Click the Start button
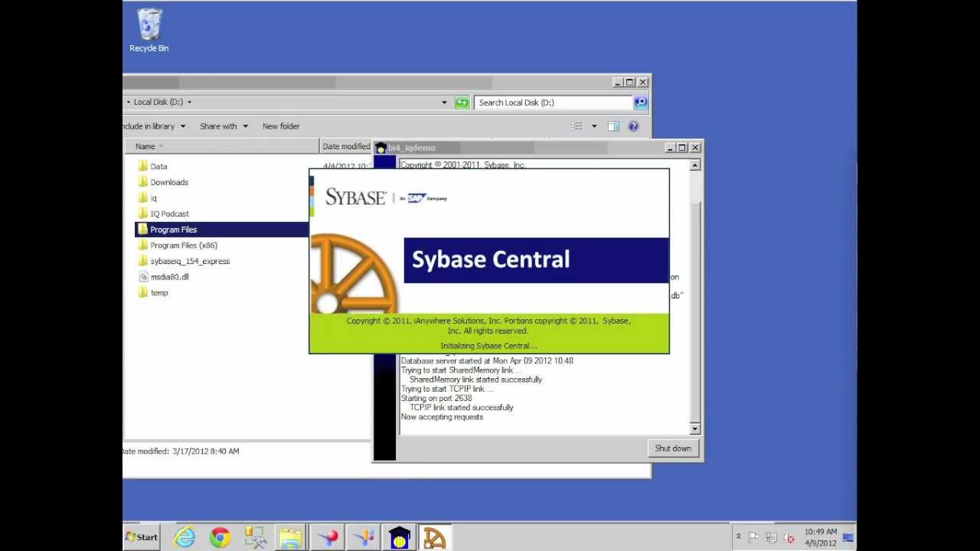Image resolution: width=980 pixels, height=551 pixels. click(x=142, y=537)
